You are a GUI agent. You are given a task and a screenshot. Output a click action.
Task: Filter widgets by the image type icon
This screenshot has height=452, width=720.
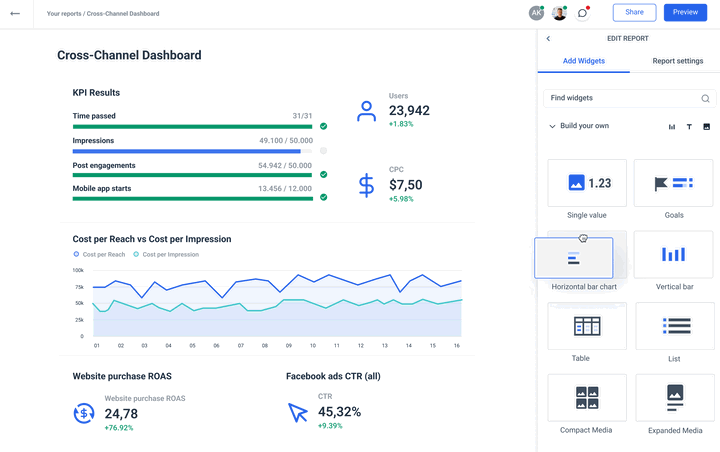[x=707, y=127]
